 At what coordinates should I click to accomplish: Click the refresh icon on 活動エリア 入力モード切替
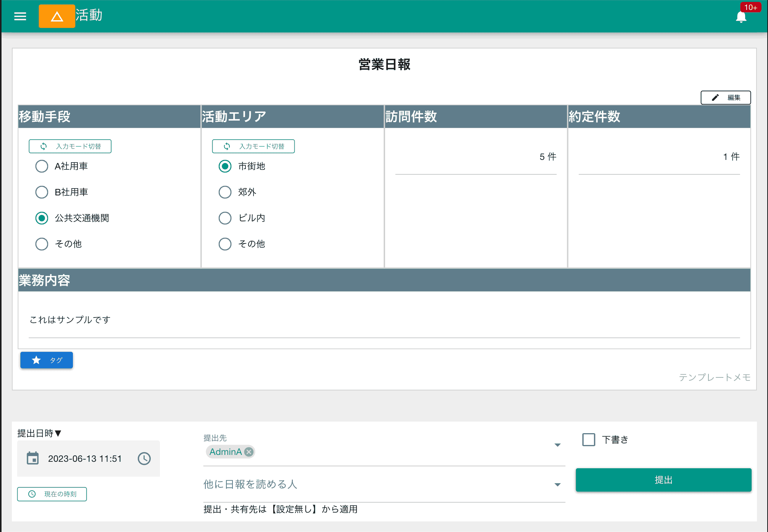[227, 146]
